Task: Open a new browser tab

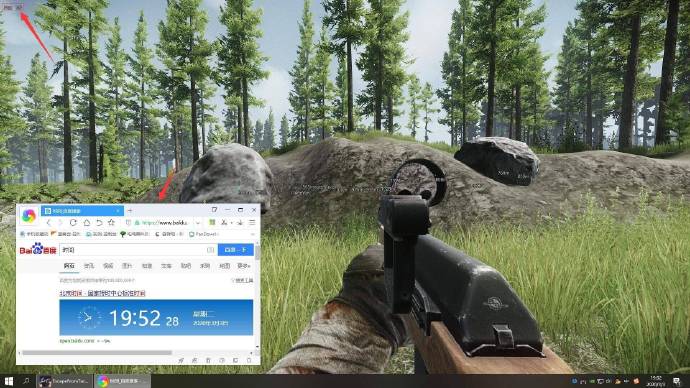Action: pyautogui.click(x=130, y=211)
